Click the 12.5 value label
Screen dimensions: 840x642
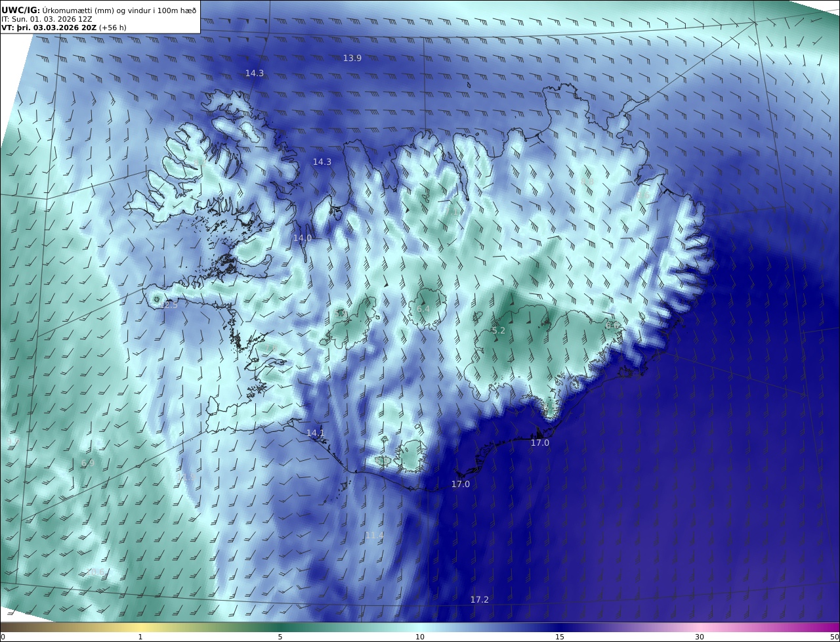169,305
